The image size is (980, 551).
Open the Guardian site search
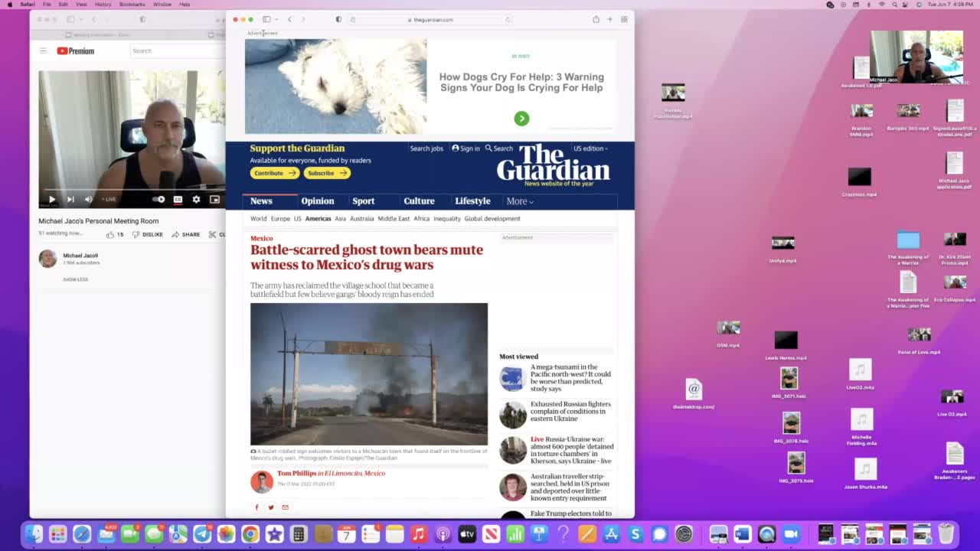pos(499,148)
